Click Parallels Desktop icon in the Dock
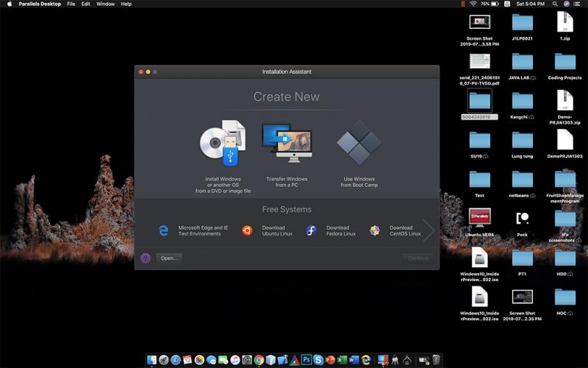This screenshot has width=588, height=368. point(383,360)
